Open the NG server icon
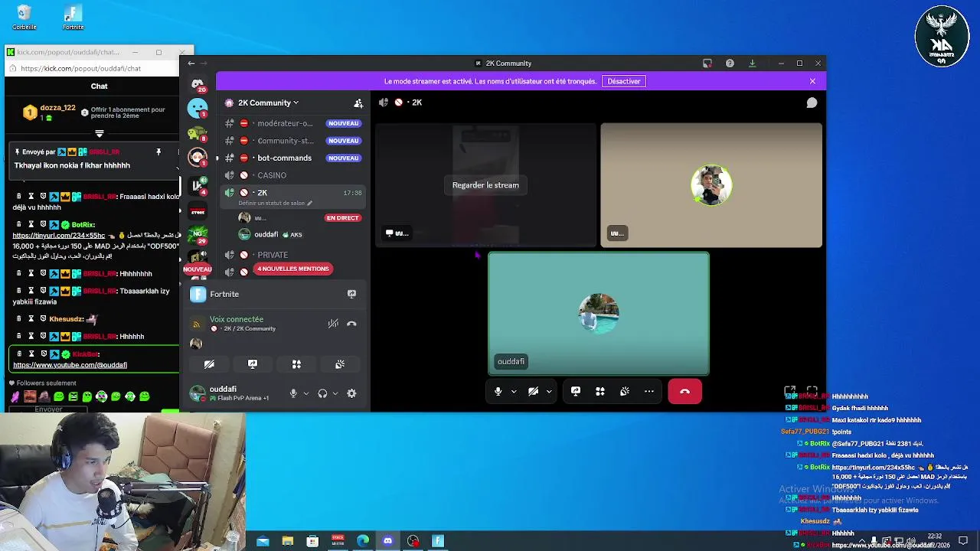 [x=198, y=233]
